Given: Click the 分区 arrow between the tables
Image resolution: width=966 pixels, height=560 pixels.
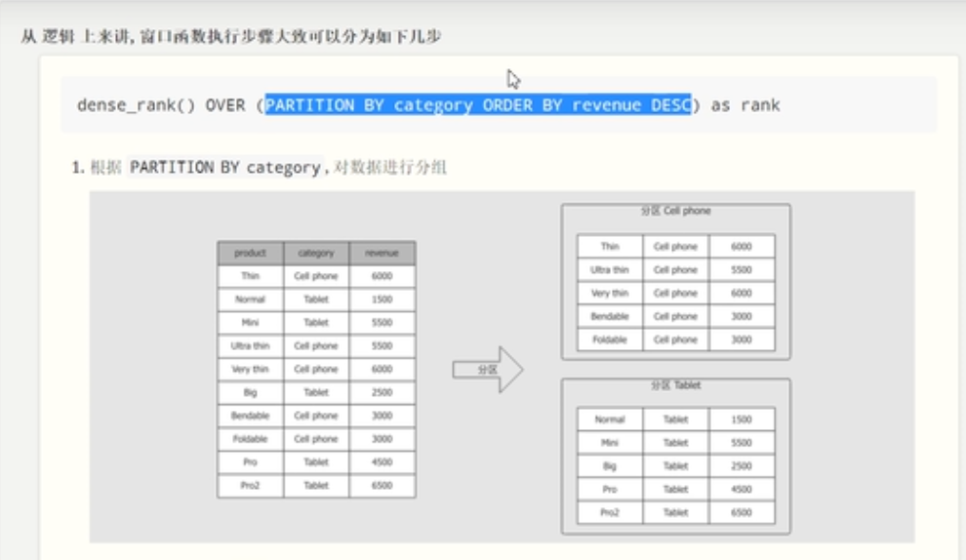Looking at the screenshot, I should tap(486, 370).
